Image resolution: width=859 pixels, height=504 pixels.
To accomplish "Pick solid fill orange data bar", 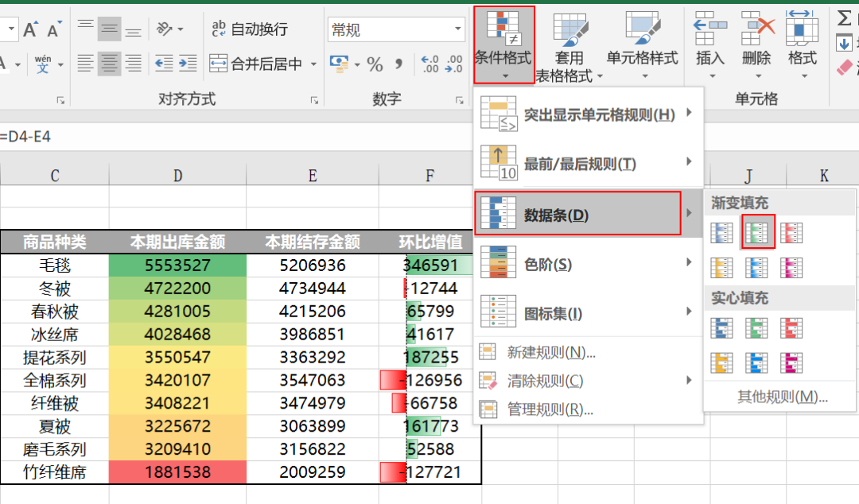I will pos(721,362).
